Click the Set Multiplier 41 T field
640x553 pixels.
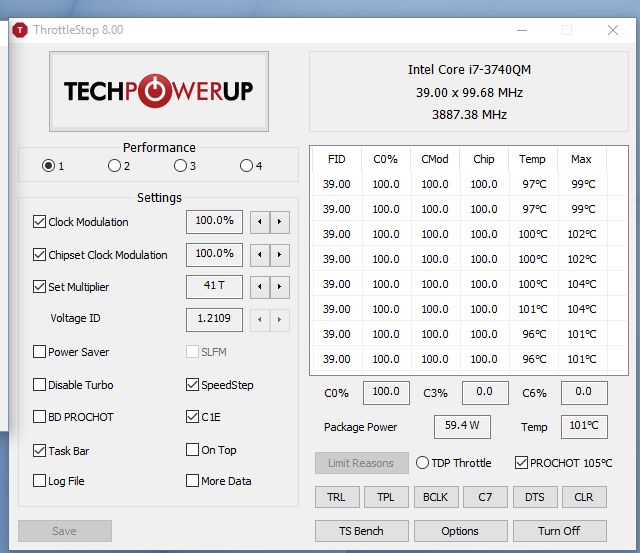pyautogui.click(x=214, y=286)
